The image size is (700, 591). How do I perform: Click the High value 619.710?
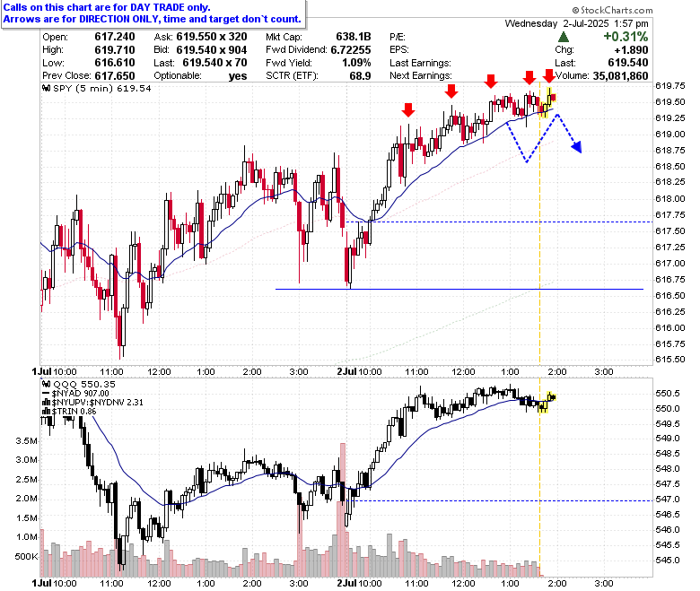(115, 49)
